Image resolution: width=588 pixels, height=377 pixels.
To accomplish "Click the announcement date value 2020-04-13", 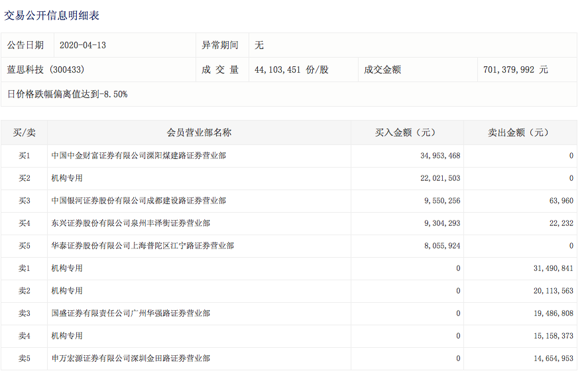I will [83, 45].
